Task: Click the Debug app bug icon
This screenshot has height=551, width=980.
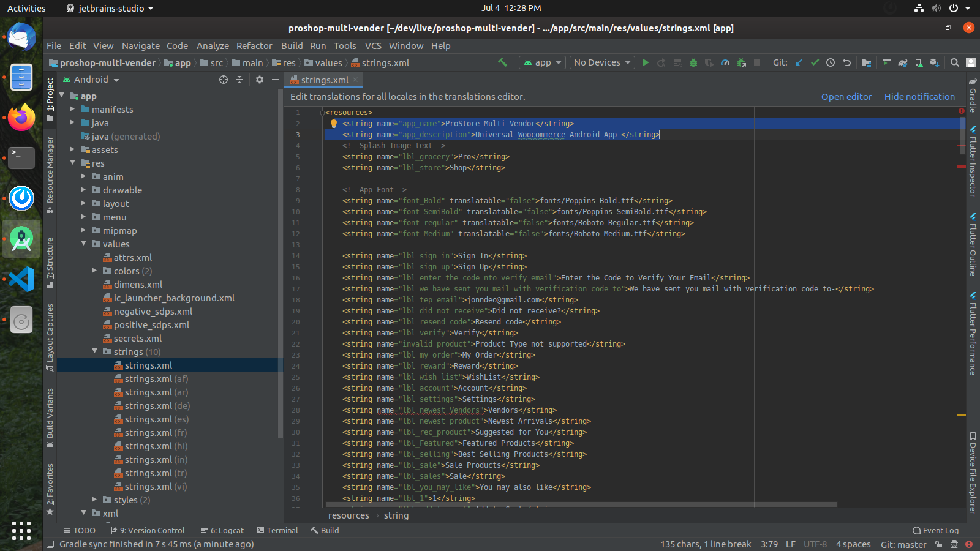Action: pos(693,62)
